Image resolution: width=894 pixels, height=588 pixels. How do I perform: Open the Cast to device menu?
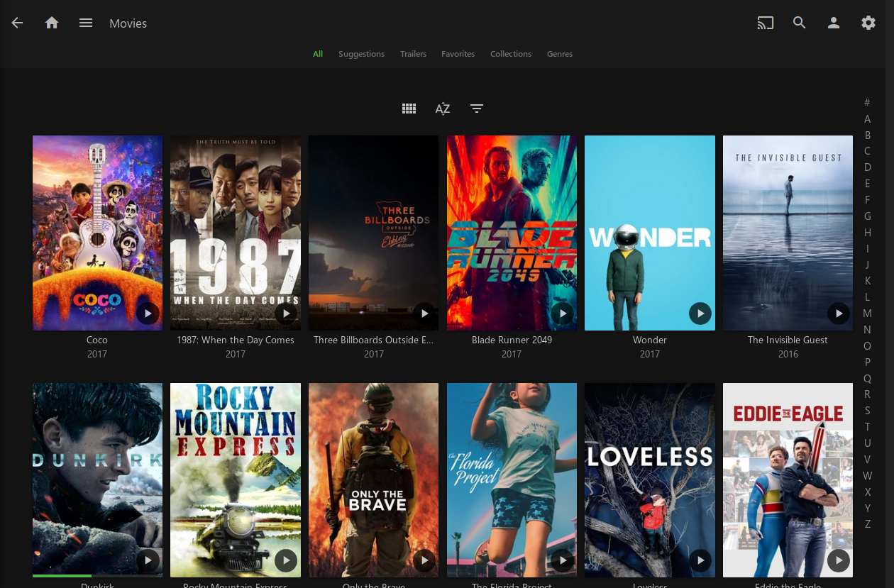(765, 22)
